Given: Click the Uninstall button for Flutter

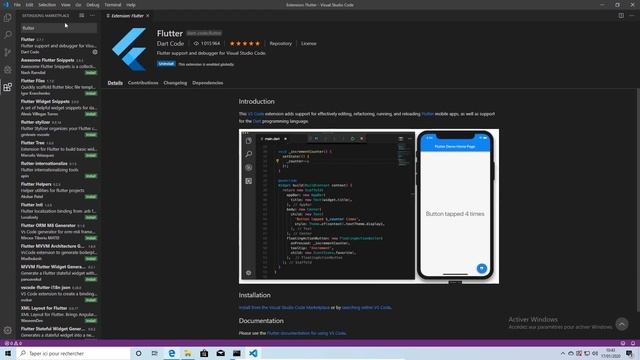Looking at the screenshot, I should (x=166, y=64).
